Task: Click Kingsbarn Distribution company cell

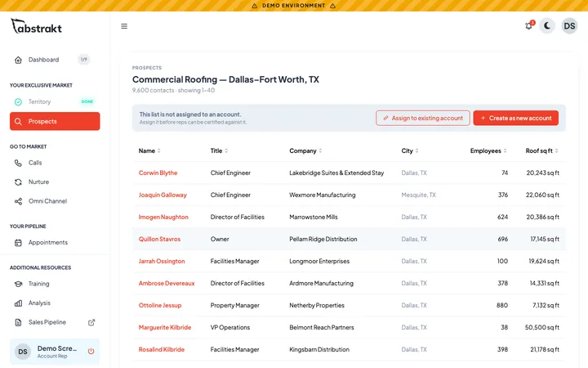Action: point(319,350)
